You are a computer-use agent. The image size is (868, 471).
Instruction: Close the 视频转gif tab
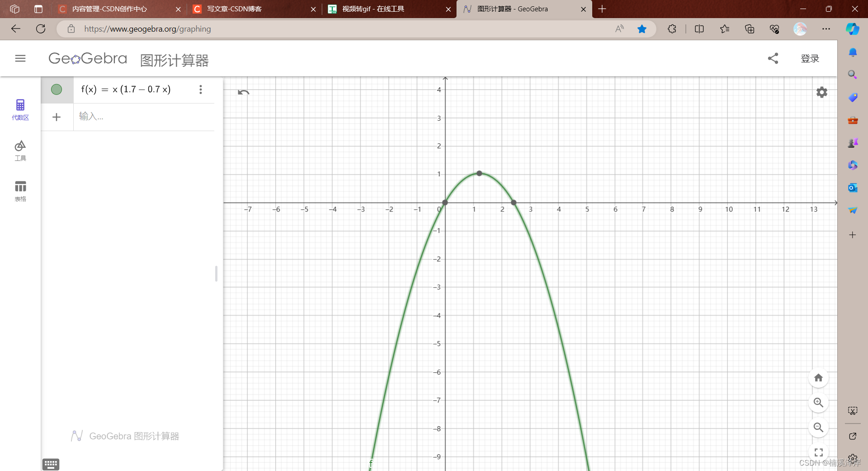pos(448,9)
